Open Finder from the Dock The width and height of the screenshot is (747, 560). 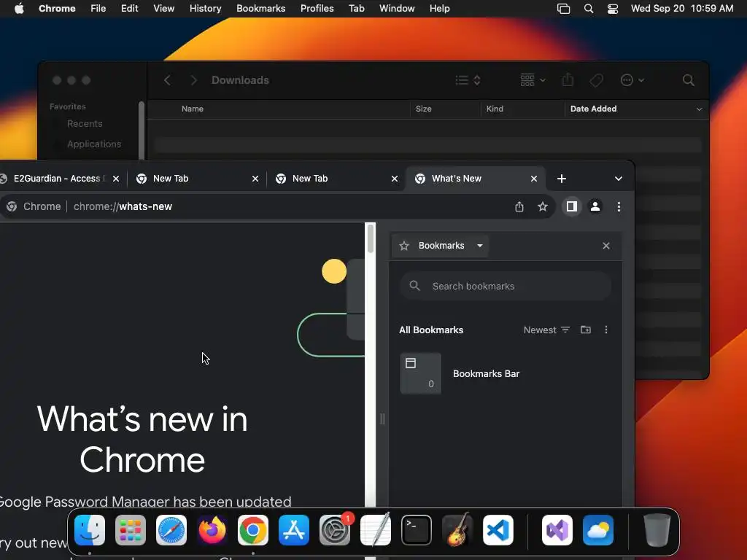coord(90,530)
